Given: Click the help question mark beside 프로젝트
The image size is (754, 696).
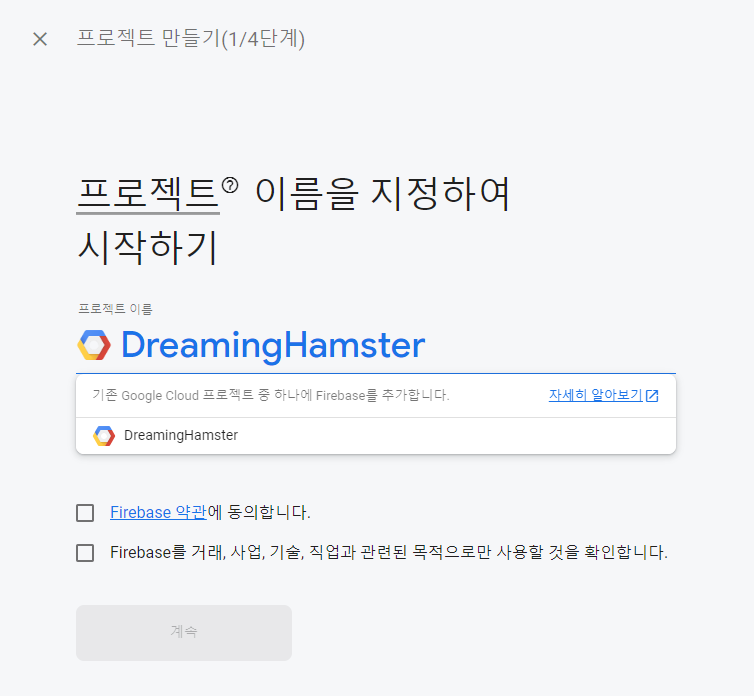Looking at the screenshot, I should pos(230,185).
